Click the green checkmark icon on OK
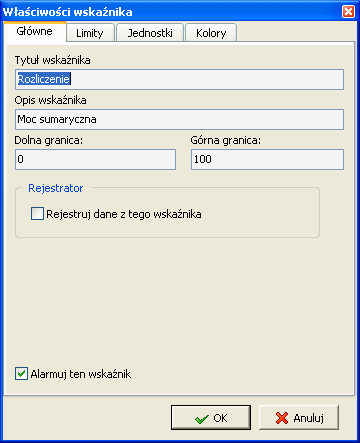The width and height of the screenshot is (360, 443). pyautogui.click(x=202, y=419)
